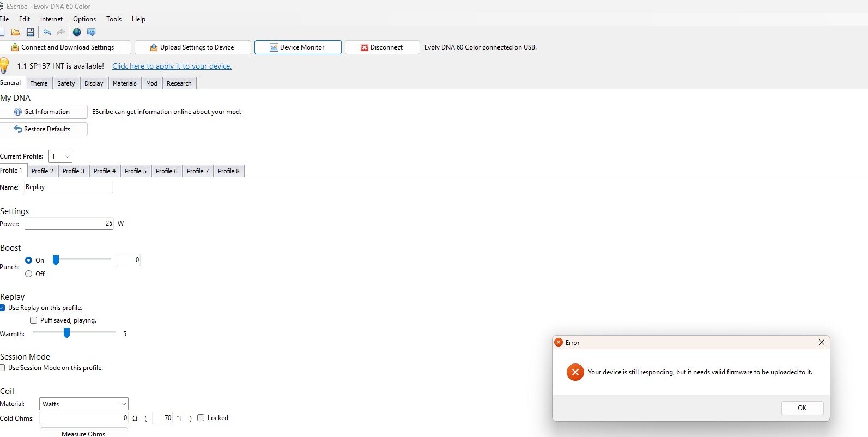
Task: Restore Defaults for My DNA
Action: click(x=43, y=129)
